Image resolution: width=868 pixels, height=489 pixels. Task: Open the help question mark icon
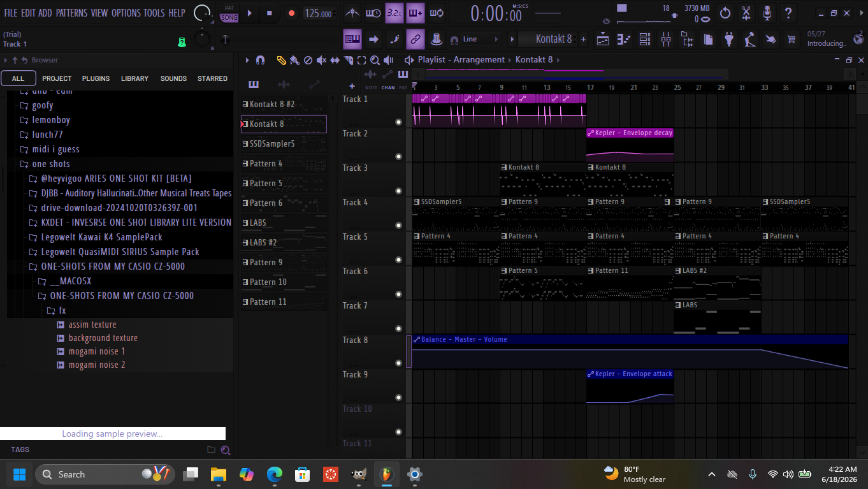click(x=788, y=13)
